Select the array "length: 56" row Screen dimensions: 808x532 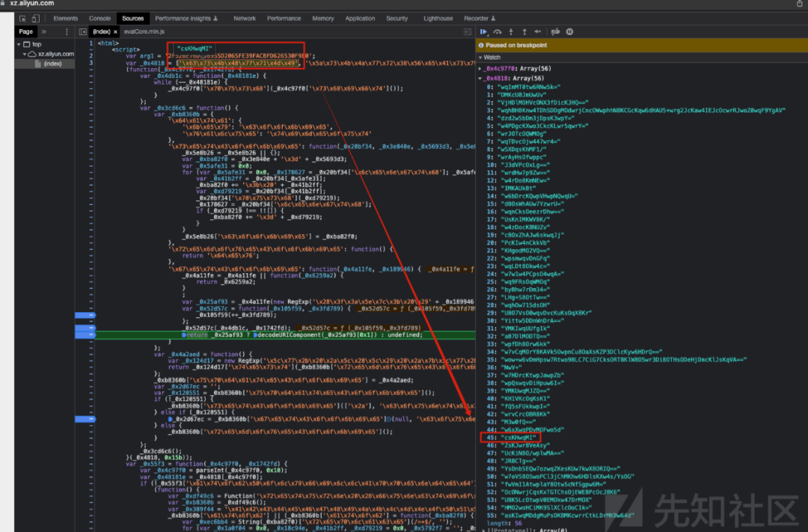point(504,523)
